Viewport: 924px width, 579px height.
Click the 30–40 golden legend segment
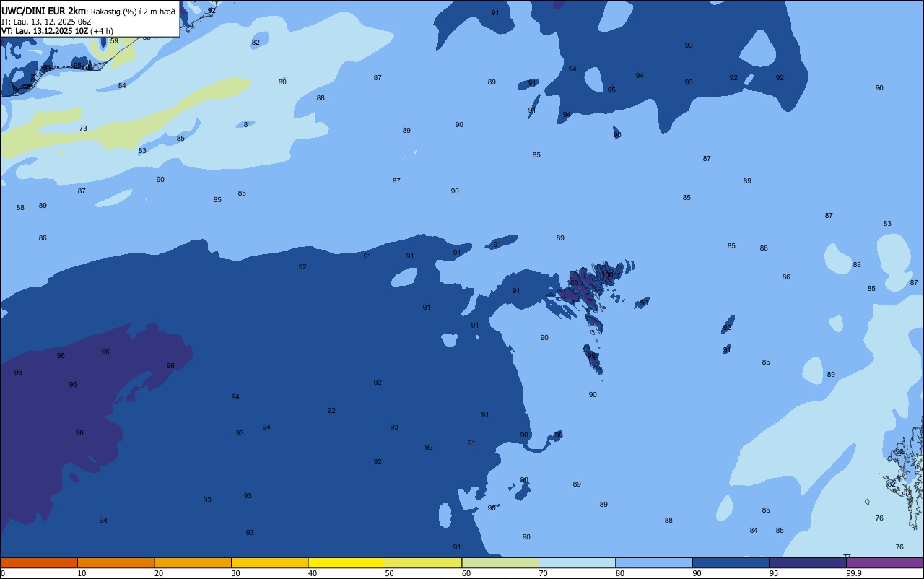(269, 562)
